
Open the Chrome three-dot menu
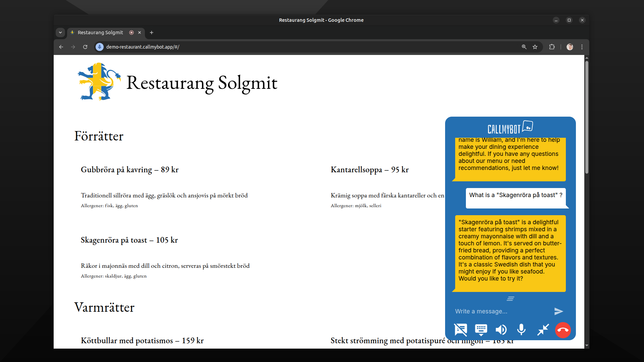point(582,47)
